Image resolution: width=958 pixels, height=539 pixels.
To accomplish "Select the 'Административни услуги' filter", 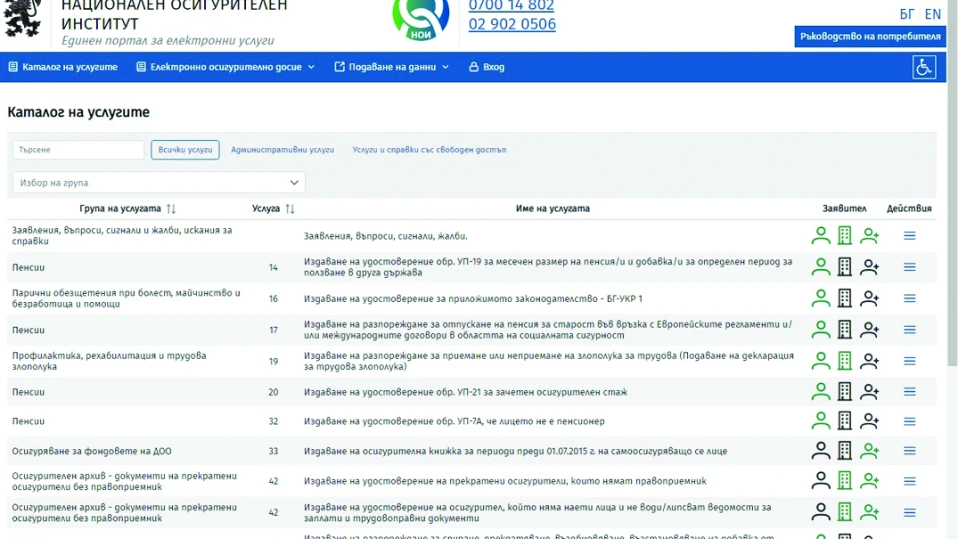I will pos(282,150).
